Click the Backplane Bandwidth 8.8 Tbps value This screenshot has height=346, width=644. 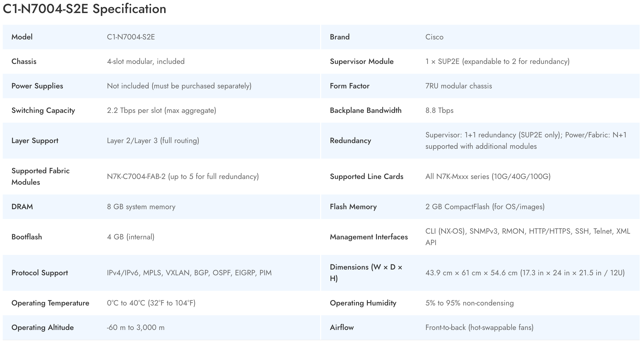[x=439, y=110]
